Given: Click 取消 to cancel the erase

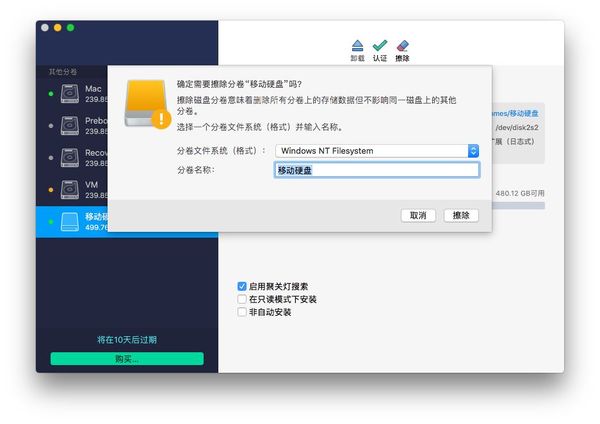Looking at the screenshot, I should pyautogui.click(x=418, y=215).
